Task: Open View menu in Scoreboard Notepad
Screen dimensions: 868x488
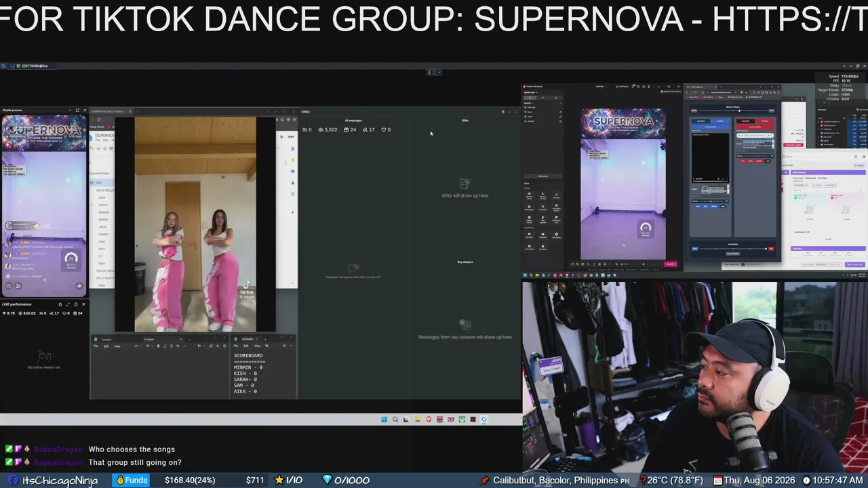Action: coord(258,346)
